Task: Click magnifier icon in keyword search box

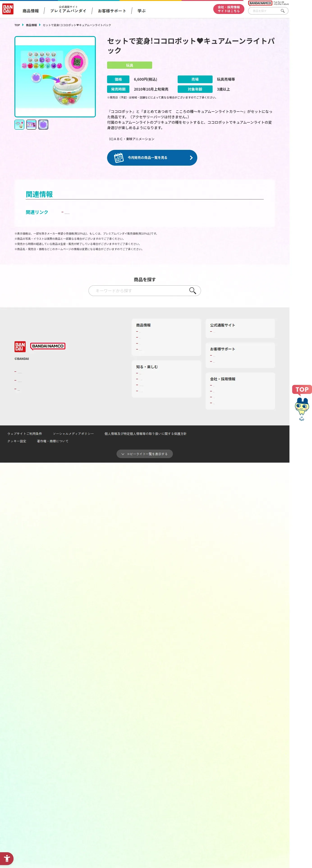Action: pyautogui.click(x=192, y=290)
